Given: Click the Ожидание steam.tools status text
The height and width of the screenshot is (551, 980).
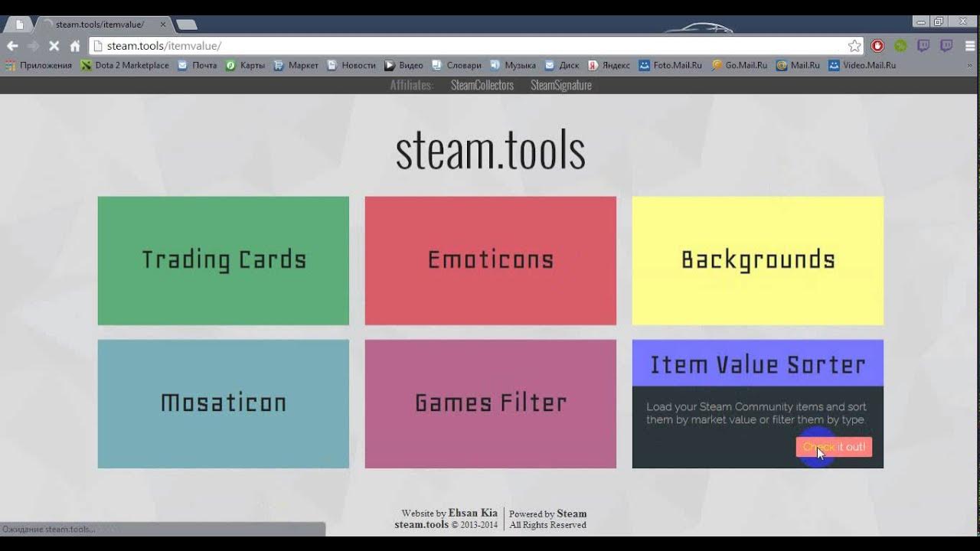Looking at the screenshot, I should (x=49, y=529).
